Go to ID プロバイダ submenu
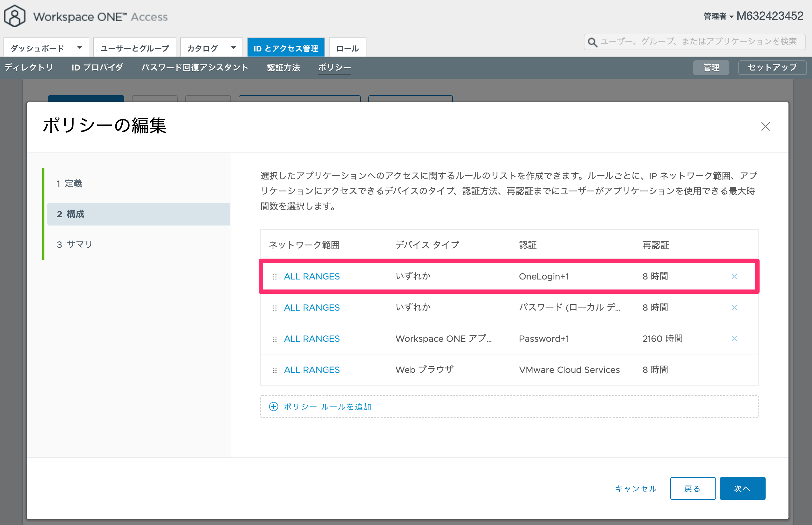812x525 pixels. 97,67
